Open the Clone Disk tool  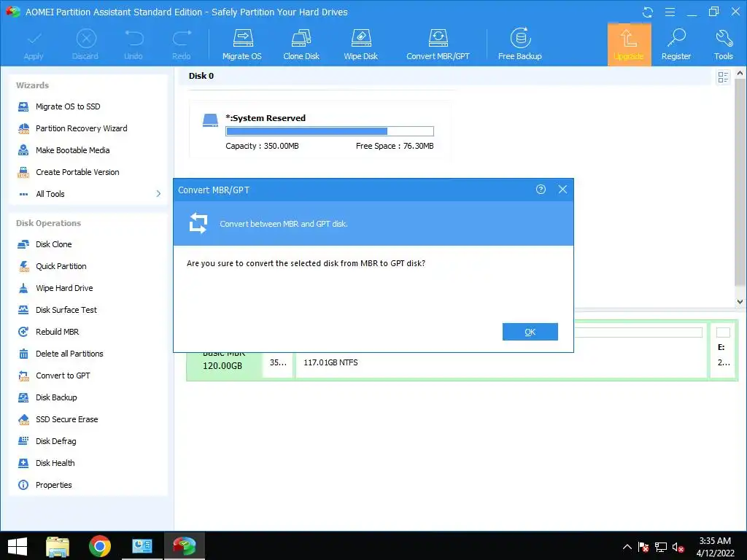tap(301, 44)
